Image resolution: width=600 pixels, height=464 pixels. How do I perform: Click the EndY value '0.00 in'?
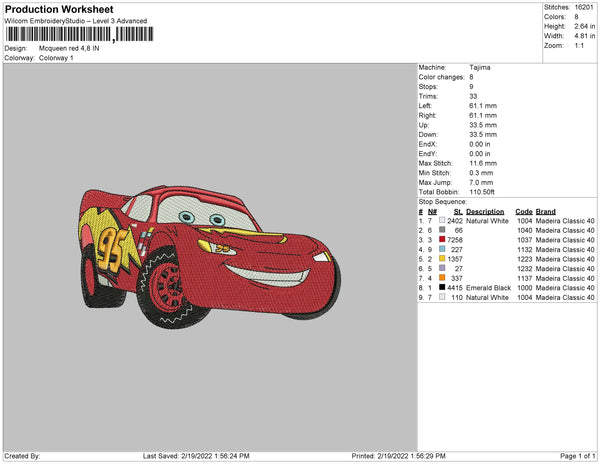(480, 154)
